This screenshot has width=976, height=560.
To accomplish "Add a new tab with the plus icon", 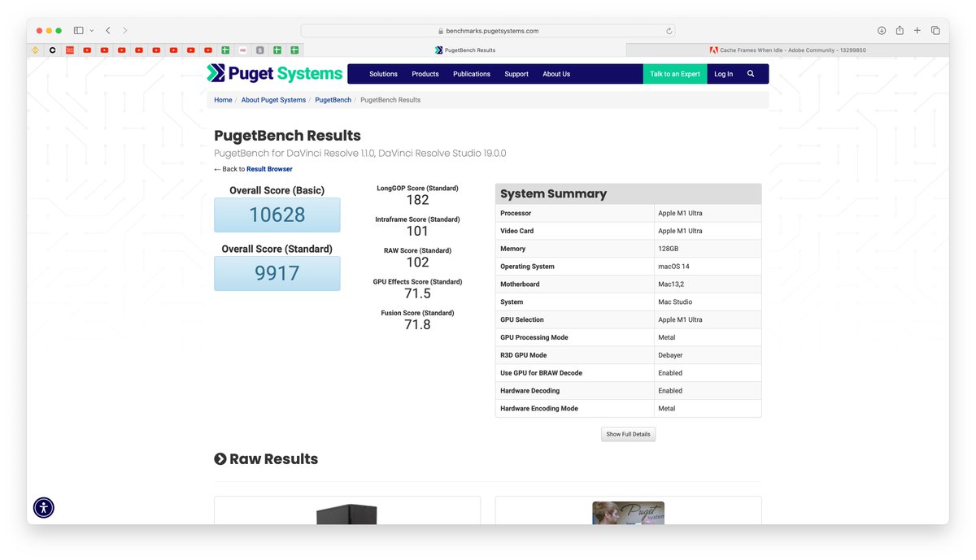I will click(917, 30).
